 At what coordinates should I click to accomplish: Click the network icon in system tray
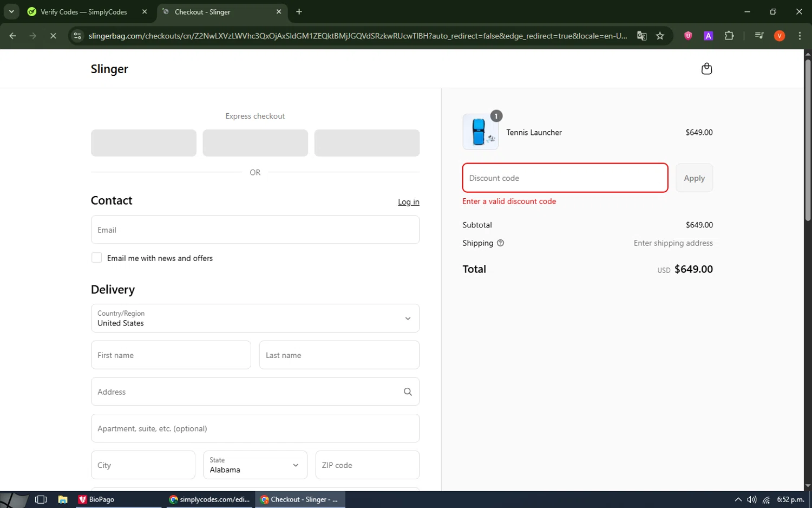pos(766,499)
